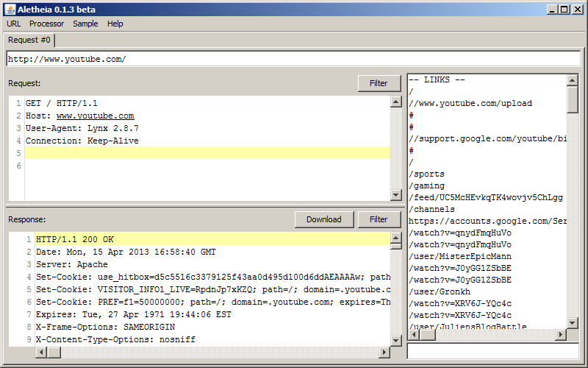Click the 'X-Frame-Options: SAMEORIGIN' line

tap(105, 327)
